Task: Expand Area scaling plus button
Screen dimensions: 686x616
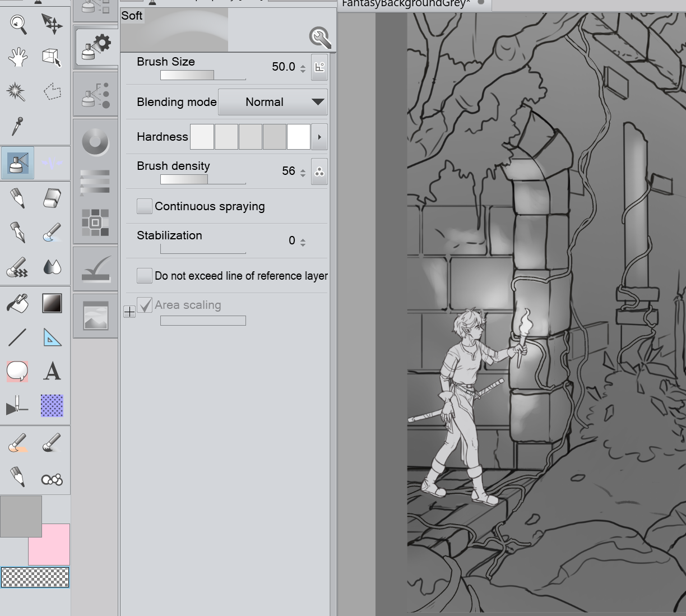Action: [129, 312]
